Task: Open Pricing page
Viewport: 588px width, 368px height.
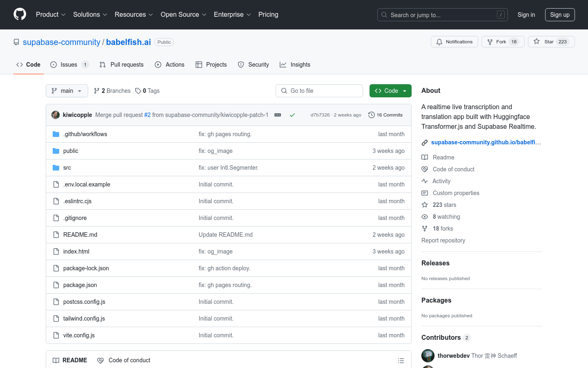Action: pos(268,14)
